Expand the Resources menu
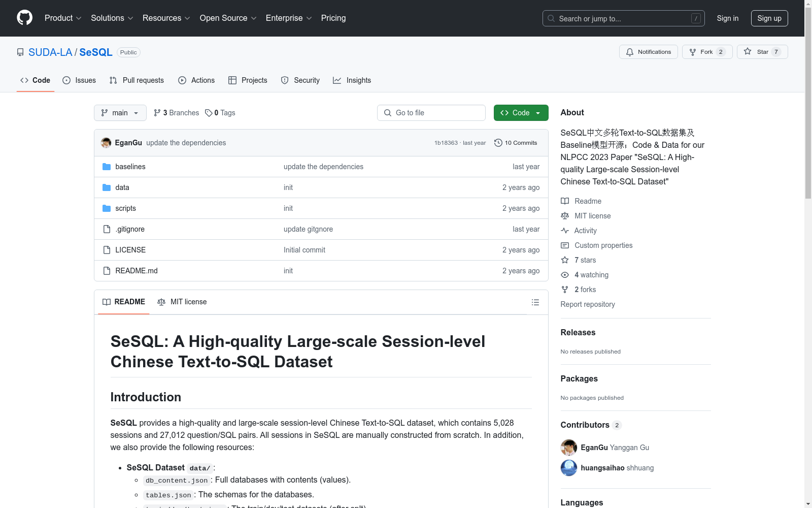The image size is (812, 508). pyautogui.click(x=166, y=18)
